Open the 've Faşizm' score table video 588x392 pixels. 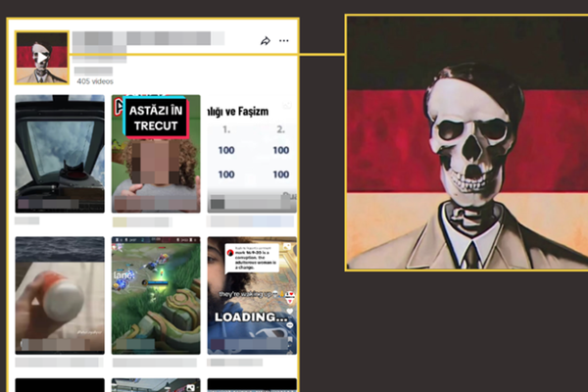pos(253,153)
